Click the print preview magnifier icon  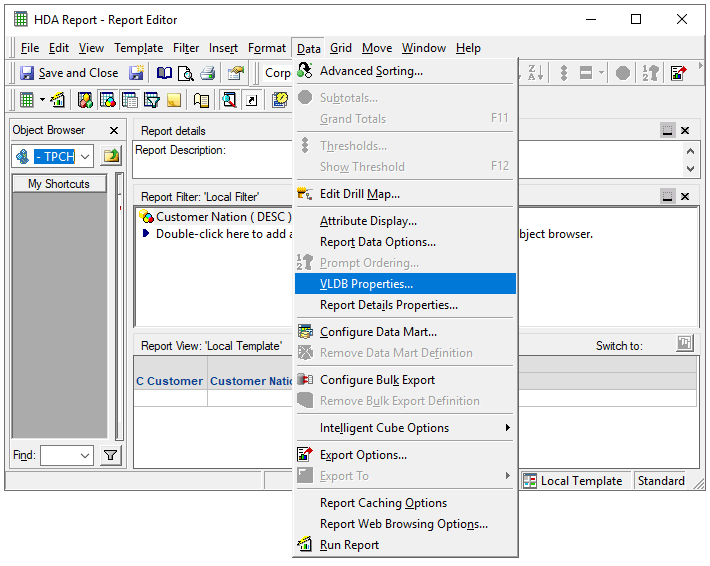pyautogui.click(x=185, y=73)
